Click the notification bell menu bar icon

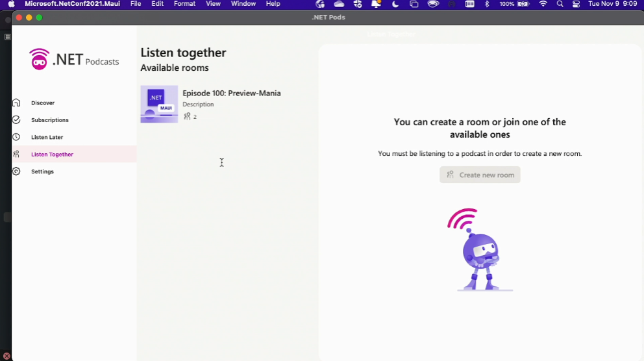pos(376,4)
